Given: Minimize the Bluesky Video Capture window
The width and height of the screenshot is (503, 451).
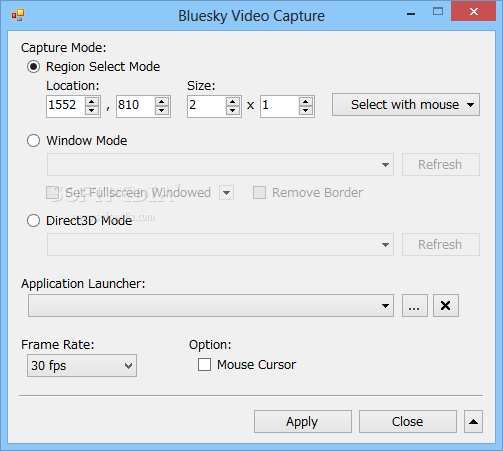Looking at the screenshot, I should coord(411,13).
